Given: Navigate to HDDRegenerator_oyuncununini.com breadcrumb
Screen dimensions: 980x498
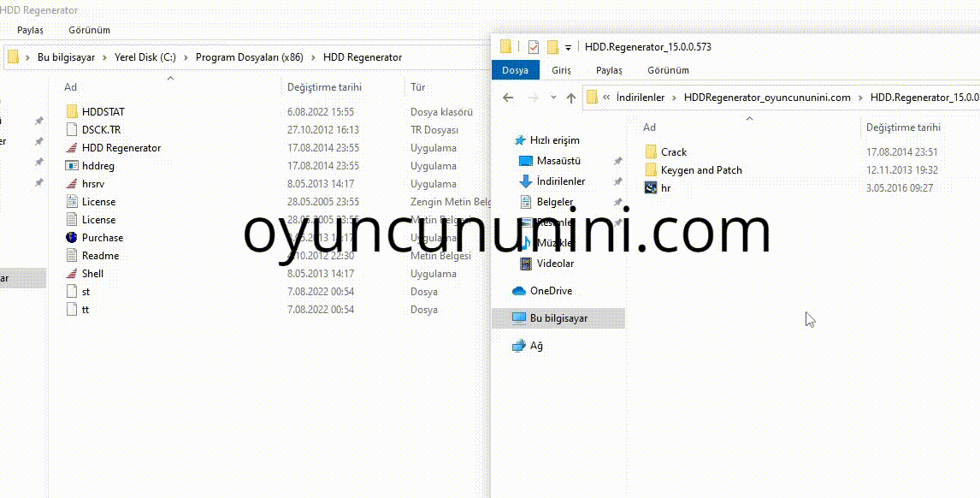Looking at the screenshot, I should [x=768, y=98].
